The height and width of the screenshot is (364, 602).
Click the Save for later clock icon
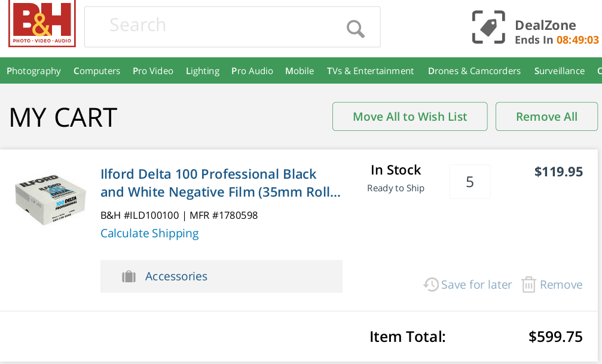[431, 285]
